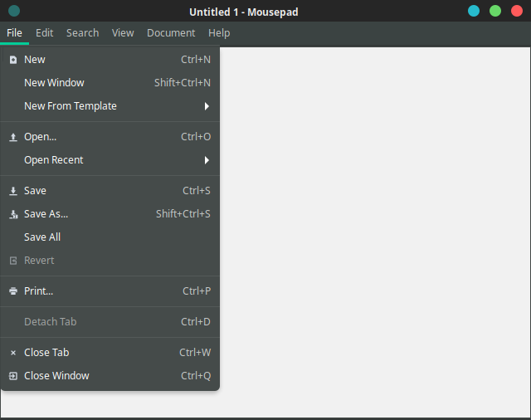Click the Save download-arrow icon
Screen dimensions: 531x420
tap(13, 191)
